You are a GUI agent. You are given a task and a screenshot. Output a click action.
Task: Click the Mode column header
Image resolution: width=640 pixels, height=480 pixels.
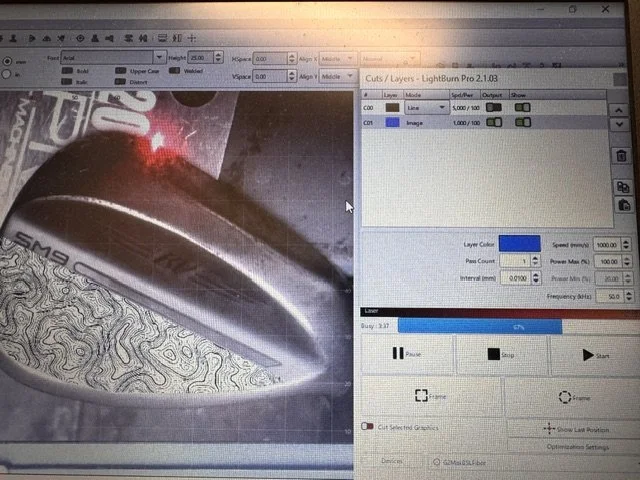(x=427, y=95)
